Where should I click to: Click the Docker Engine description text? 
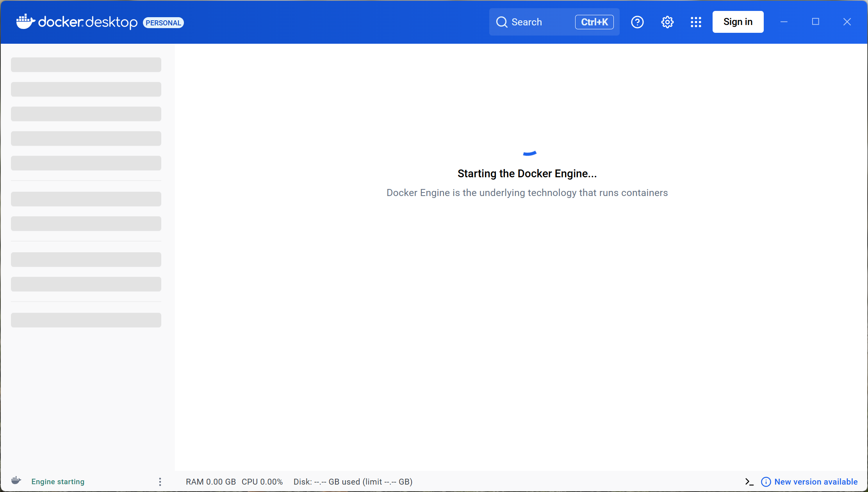(527, 193)
